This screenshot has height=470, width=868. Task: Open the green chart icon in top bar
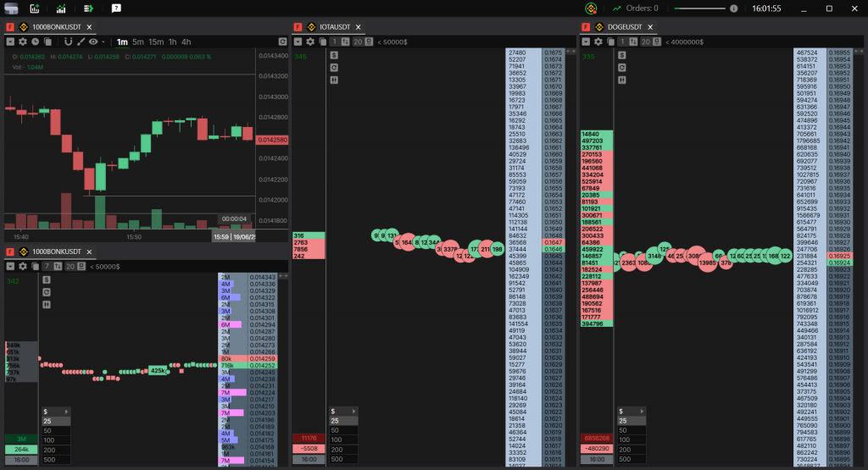pyautogui.click(x=61, y=8)
